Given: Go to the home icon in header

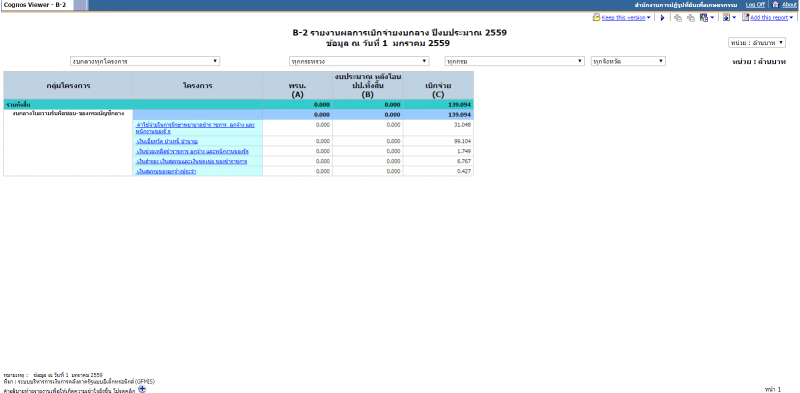Looking at the screenshot, I should click(x=775, y=5).
